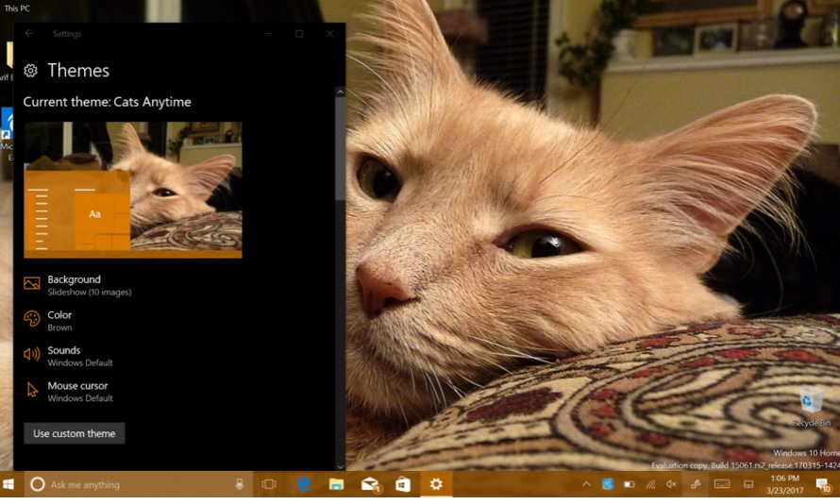The image size is (840, 504).
Task: Click the Task View button
Action: pos(269,484)
